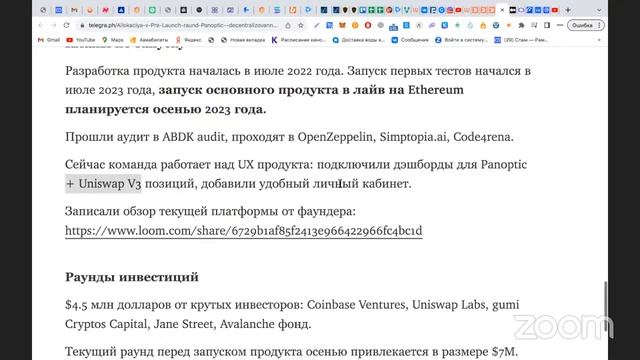Screen dimensions: 640x360
Task: Open YouTube bookmark
Action: pyautogui.click(x=81, y=40)
